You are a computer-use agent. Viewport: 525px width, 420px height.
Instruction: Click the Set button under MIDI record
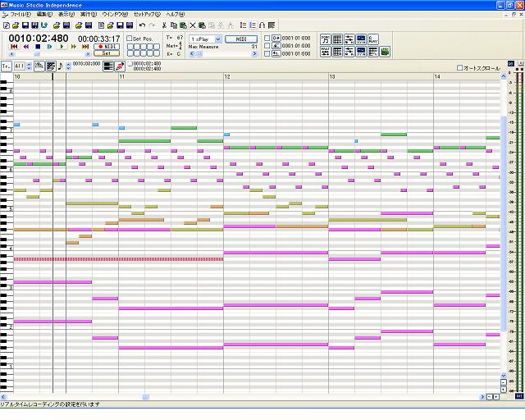click(x=107, y=53)
